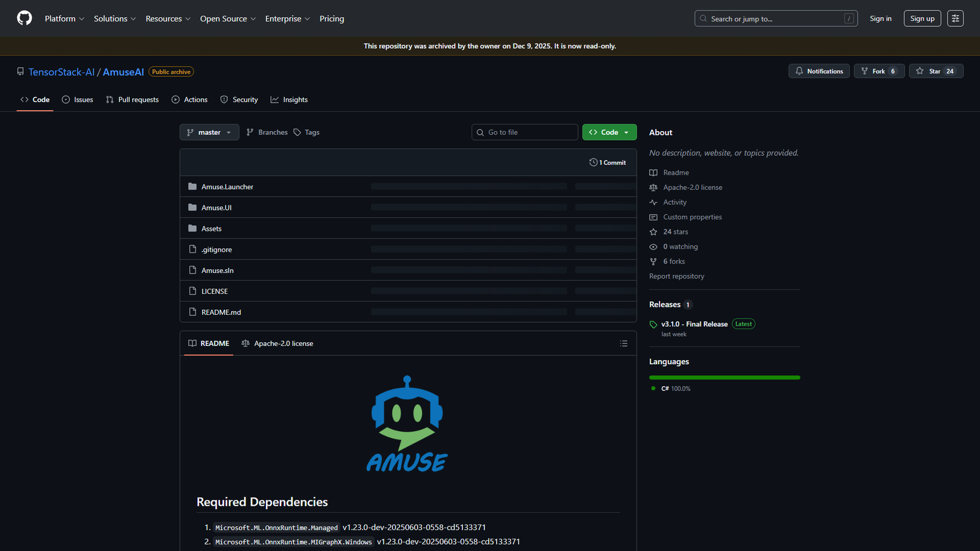
Task: Click the README.md file icon
Action: [192, 312]
